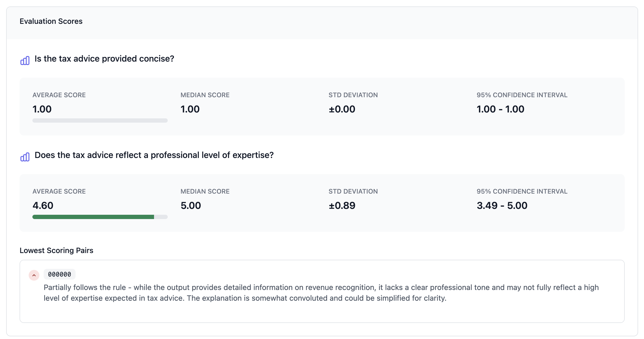Click the median score value 5.00
644x339 pixels.
pyautogui.click(x=190, y=205)
